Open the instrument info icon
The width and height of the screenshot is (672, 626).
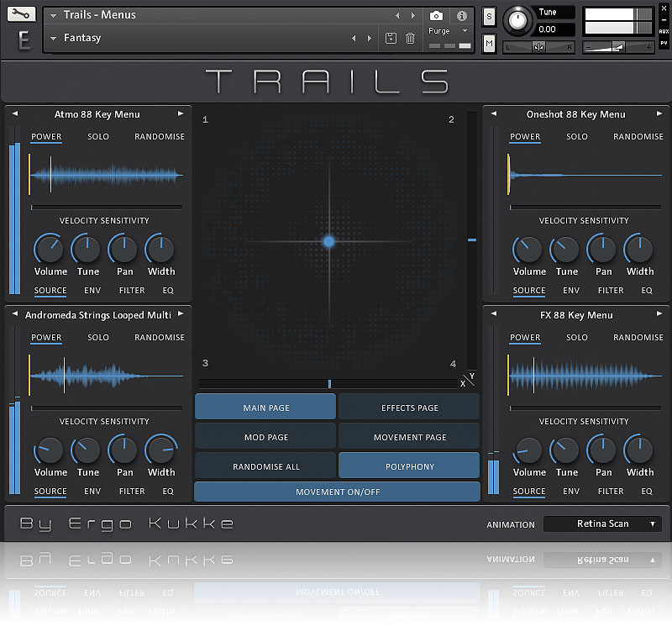[461, 15]
